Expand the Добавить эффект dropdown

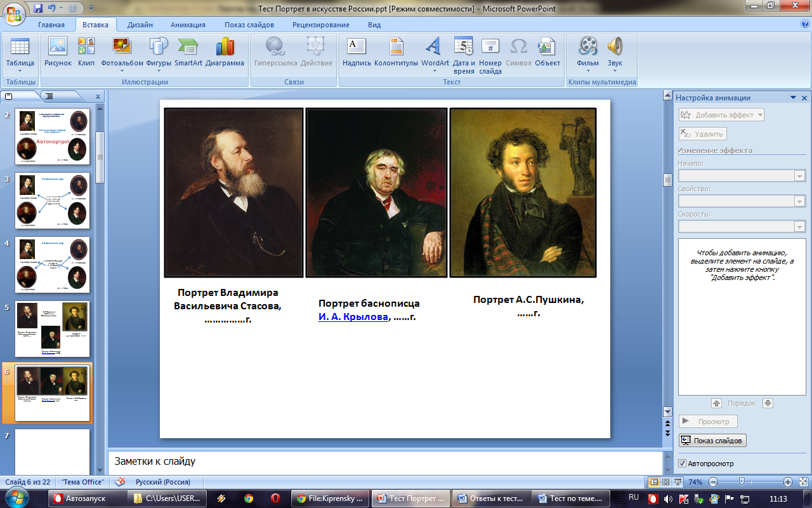(760, 115)
